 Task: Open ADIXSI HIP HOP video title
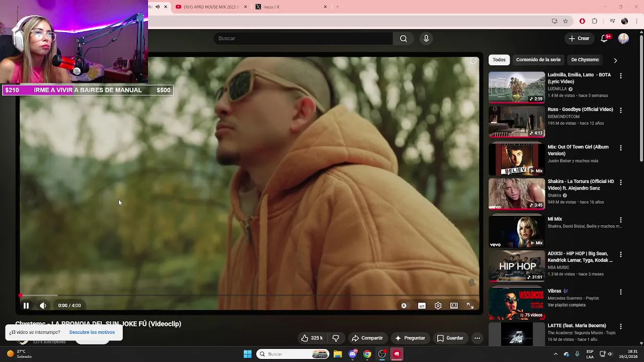coord(580,257)
